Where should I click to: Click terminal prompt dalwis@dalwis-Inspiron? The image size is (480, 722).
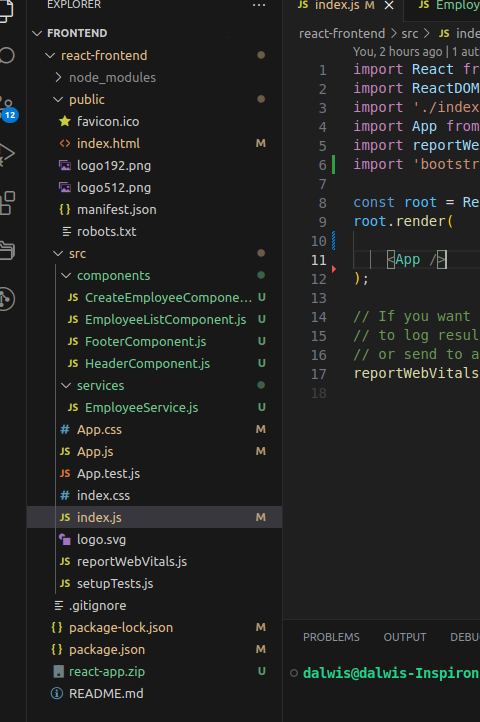coord(391,673)
